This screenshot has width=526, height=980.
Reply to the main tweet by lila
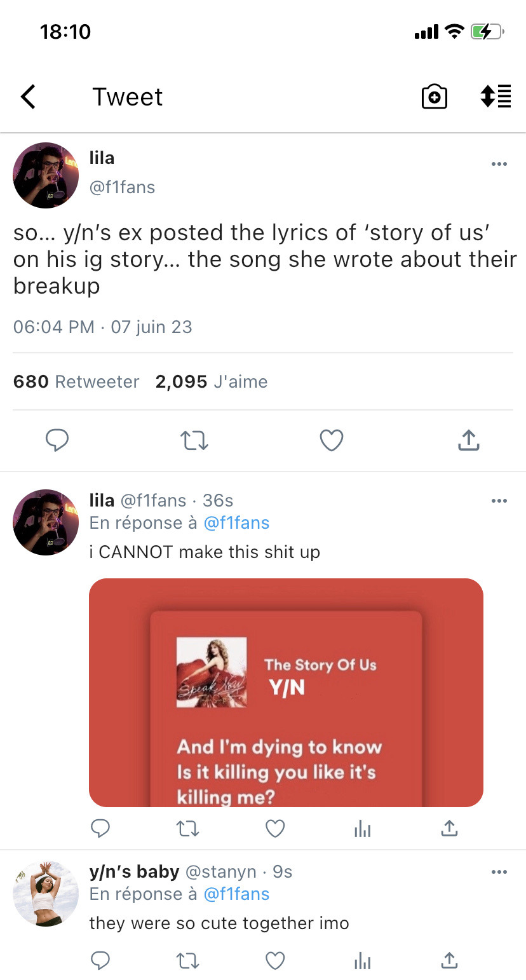pyautogui.click(x=57, y=440)
